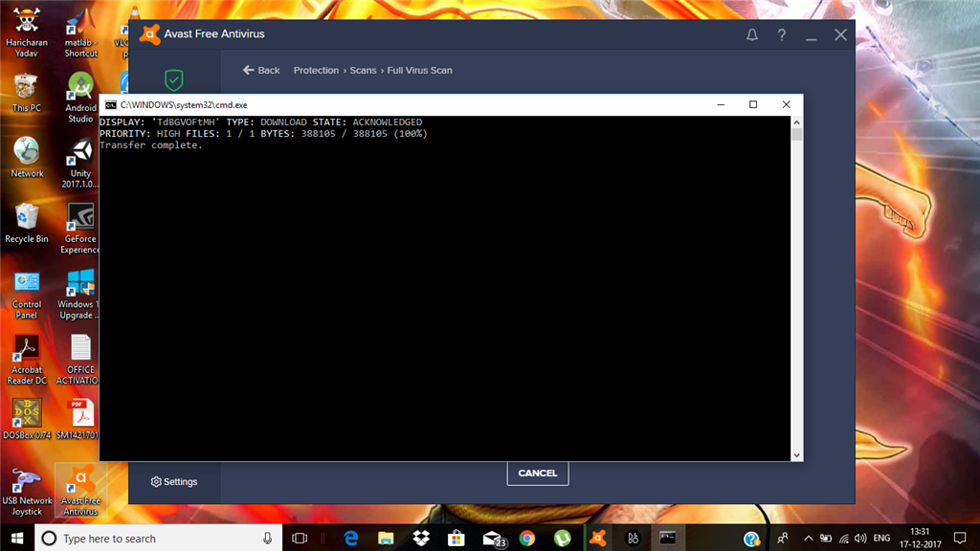Click cmd scrollbar up arrow

[x=796, y=121]
